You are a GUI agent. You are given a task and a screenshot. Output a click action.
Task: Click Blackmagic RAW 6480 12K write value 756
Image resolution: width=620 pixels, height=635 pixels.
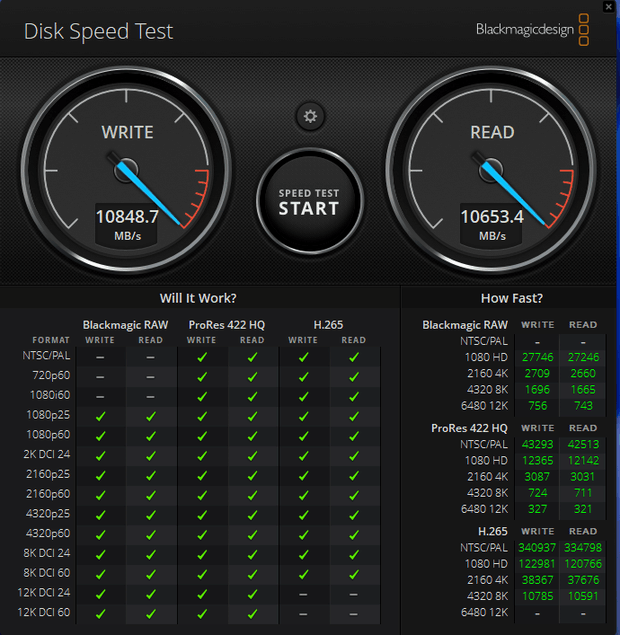coord(537,406)
